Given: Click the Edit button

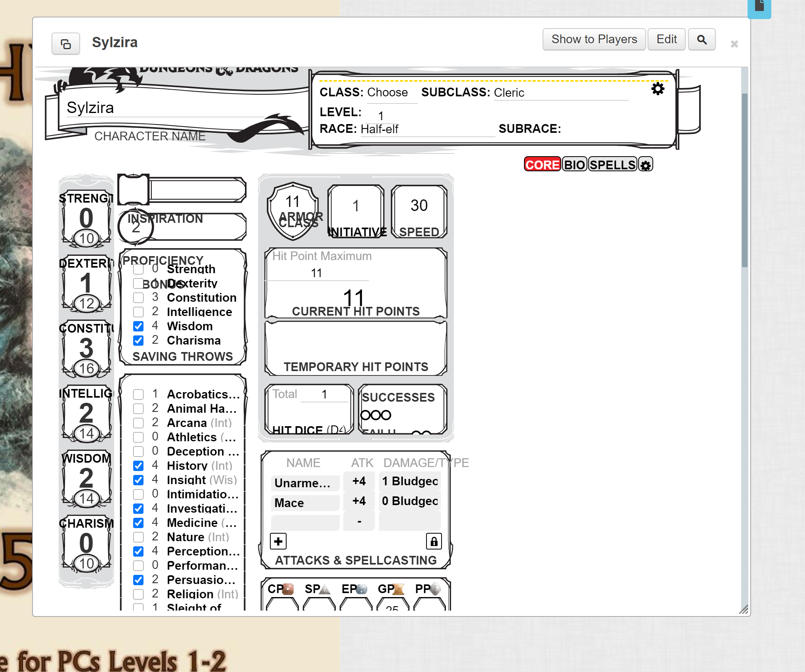Looking at the screenshot, I should click(x=666, y=39).
